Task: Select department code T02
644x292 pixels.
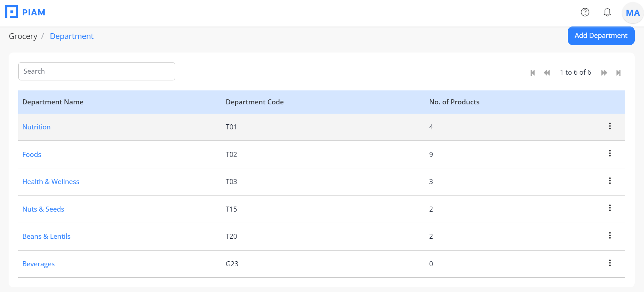Action: pyautogui.click(x=231, y=154)
